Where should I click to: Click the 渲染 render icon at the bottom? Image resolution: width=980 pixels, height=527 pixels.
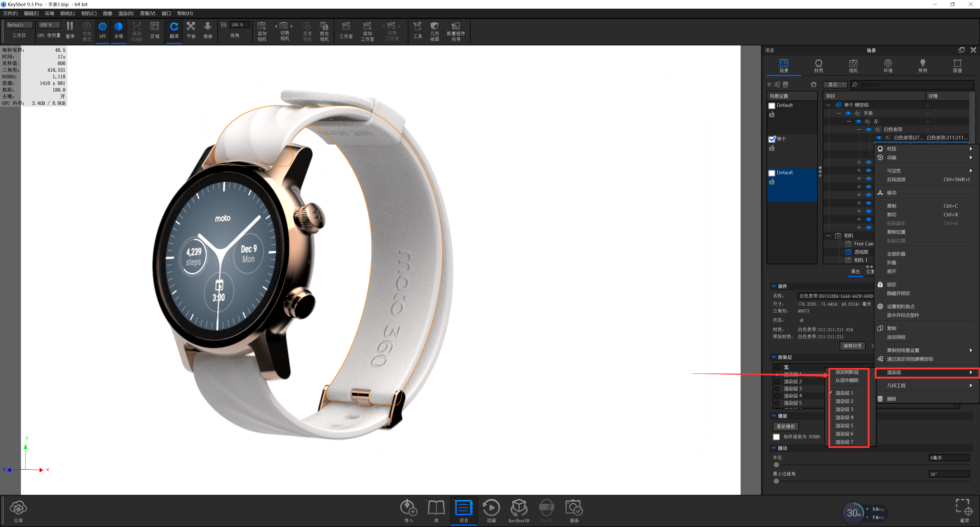574,508
